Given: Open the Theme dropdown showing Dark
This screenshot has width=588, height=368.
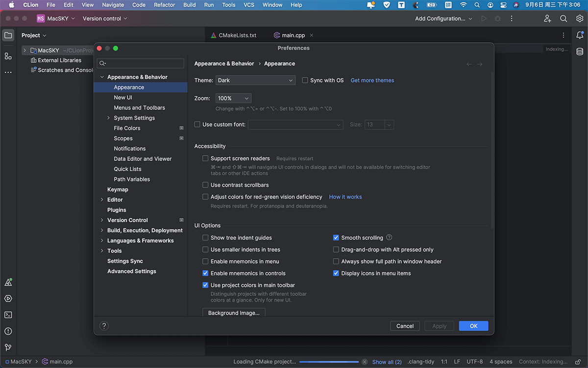Looking at the screenshot, I should (255, 80).
